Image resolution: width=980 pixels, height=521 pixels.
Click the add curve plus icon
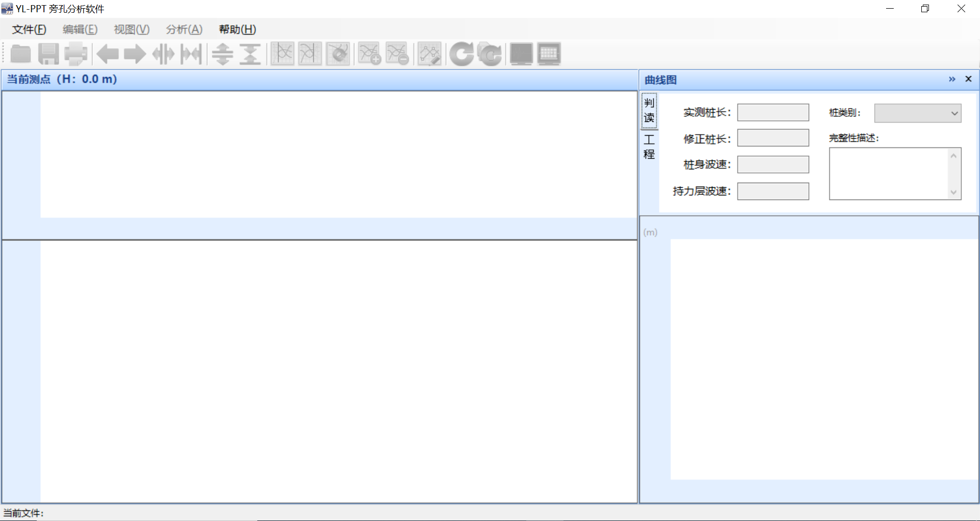click(x=370, y=54)
